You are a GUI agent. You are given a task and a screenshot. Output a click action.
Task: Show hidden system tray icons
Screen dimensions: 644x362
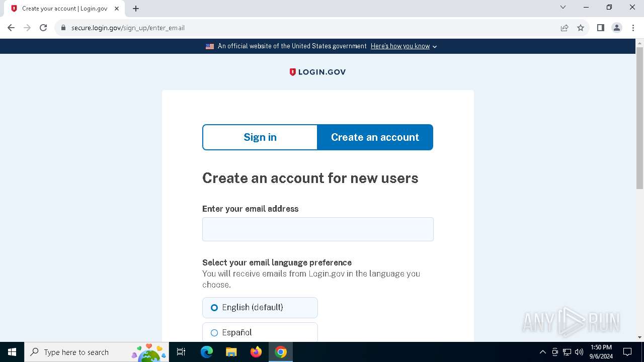tap(542, 352)
